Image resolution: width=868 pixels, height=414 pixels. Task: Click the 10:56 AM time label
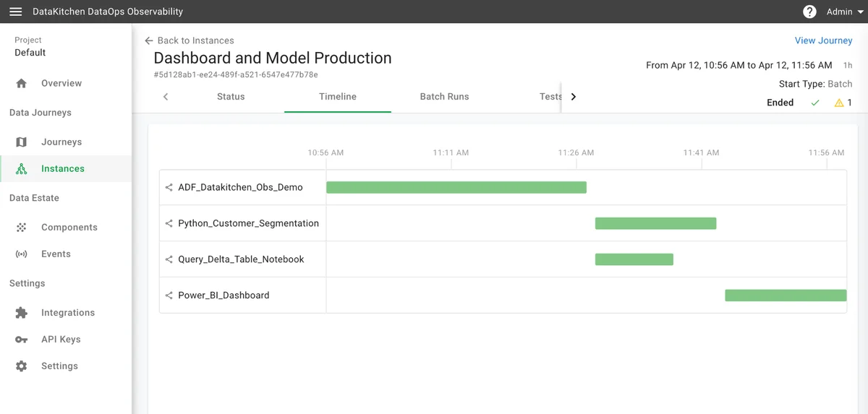(x=325, y=152)
